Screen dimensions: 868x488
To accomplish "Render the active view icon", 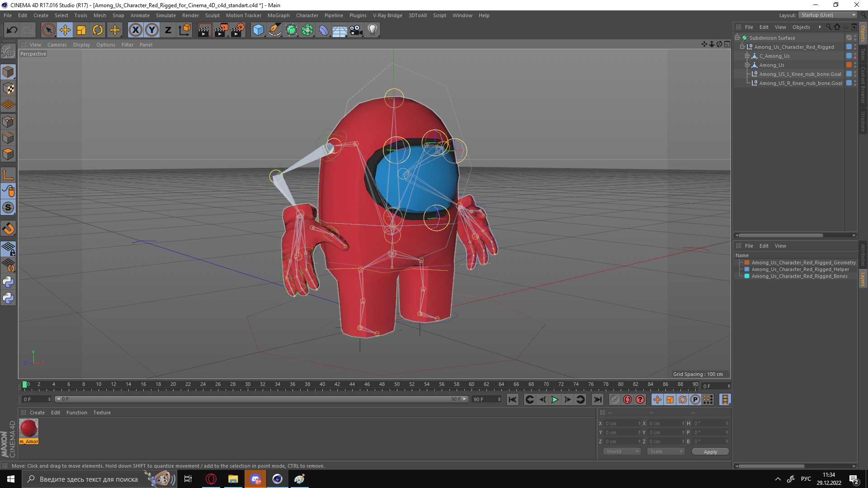I will [204, 30].
